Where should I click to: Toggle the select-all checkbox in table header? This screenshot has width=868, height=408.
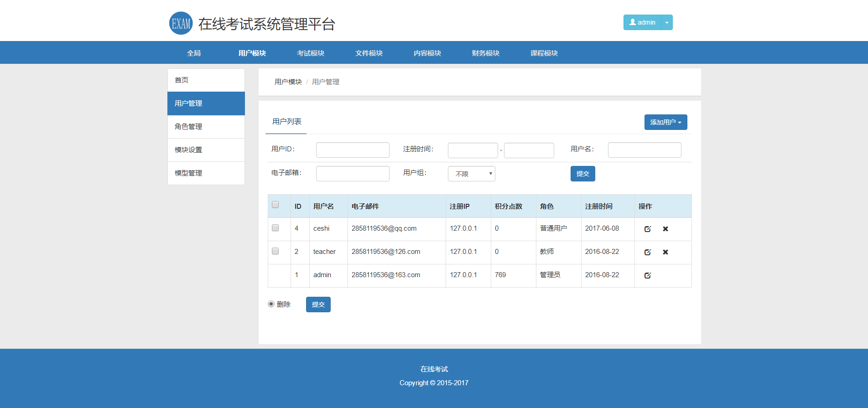275,205
